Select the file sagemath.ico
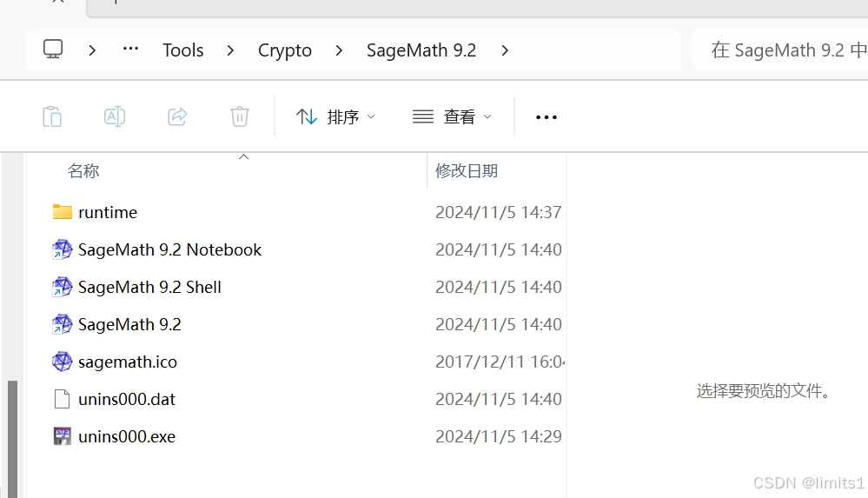Image resolution: width=868 pixels, height=498 pixels. coord(128,362)
